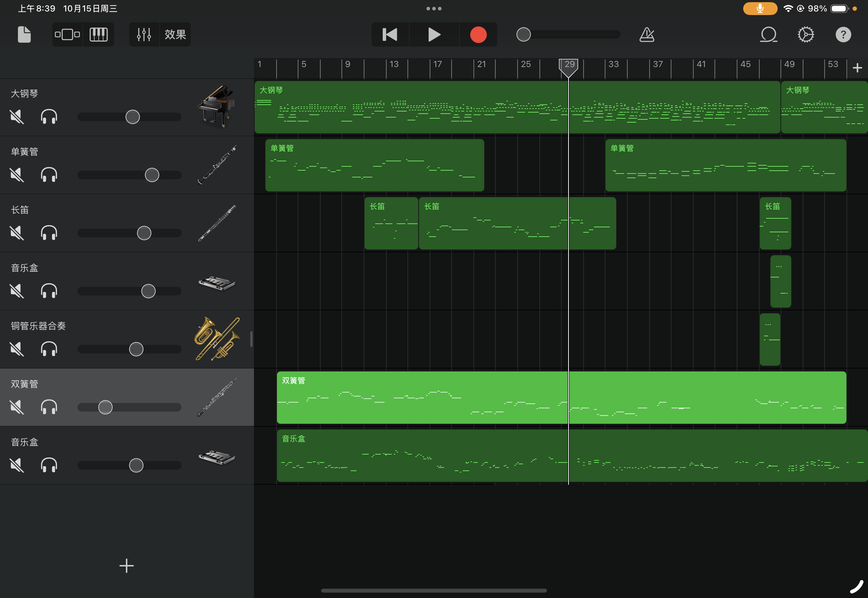Select the first 大钢琴 region starting at bar 1
868x598 pixels.
point(517,107)
